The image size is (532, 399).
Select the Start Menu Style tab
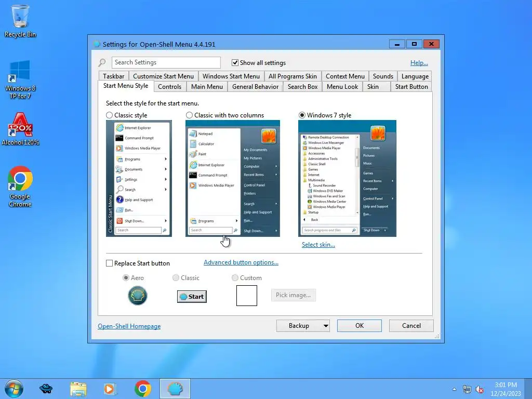pos(126,86)
